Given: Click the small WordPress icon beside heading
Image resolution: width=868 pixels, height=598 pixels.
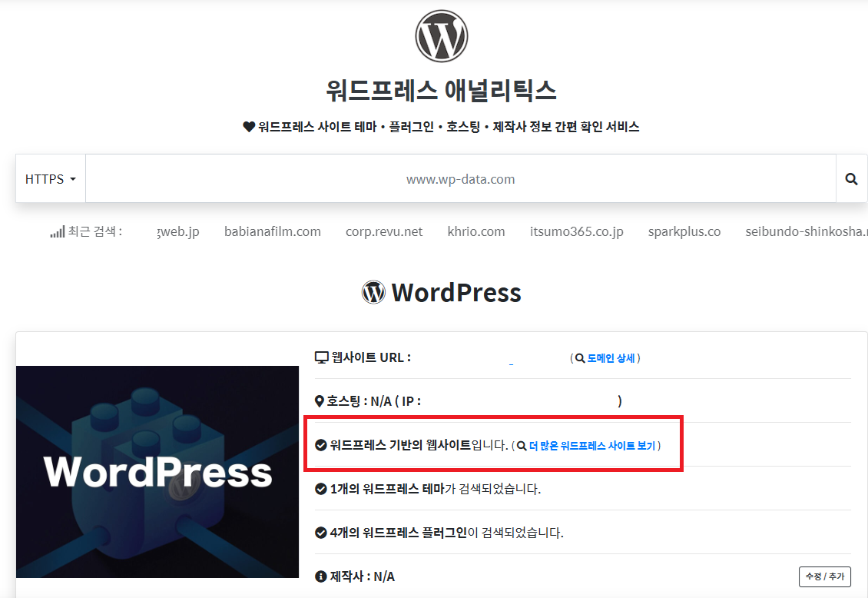Looking at the screenshot, I should coord(373,292).
